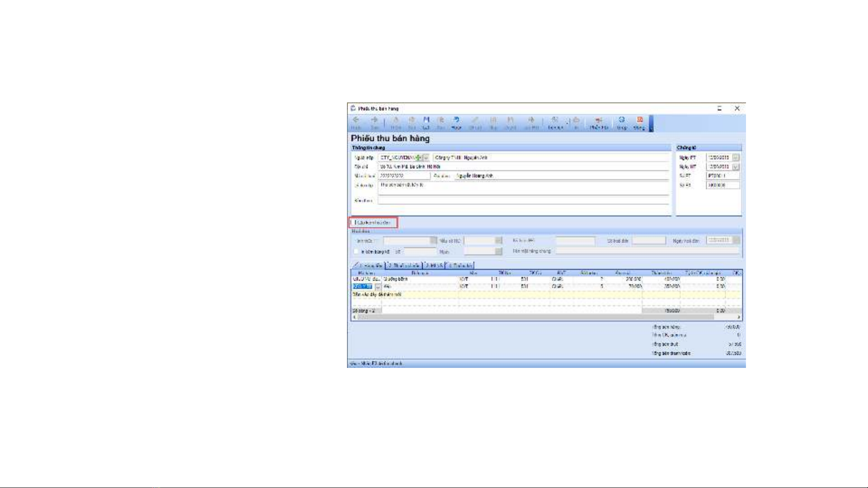Viewport: 868px width, 488px height.
Task: Open the Ngày HT date dropdown
Action: [736, 167]
